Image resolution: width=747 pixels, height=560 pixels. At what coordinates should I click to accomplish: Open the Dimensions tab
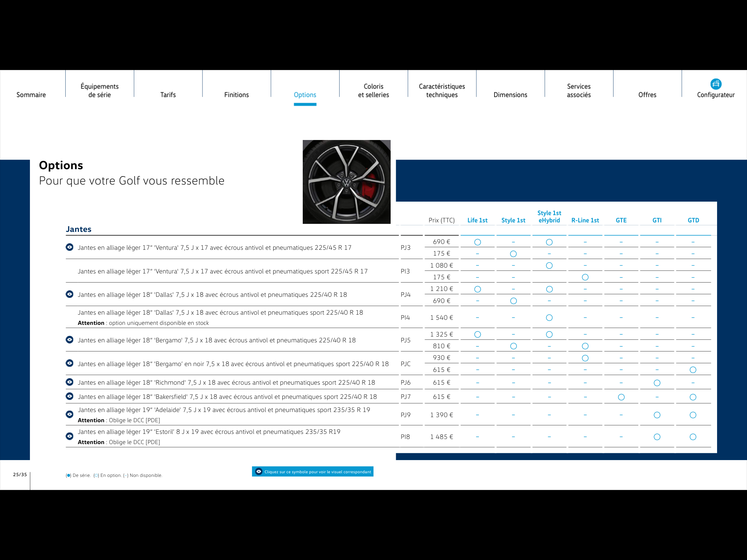(x=510, y=95)
